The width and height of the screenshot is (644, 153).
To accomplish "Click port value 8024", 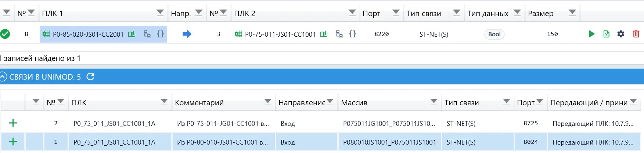I will [x=531, y=142].
